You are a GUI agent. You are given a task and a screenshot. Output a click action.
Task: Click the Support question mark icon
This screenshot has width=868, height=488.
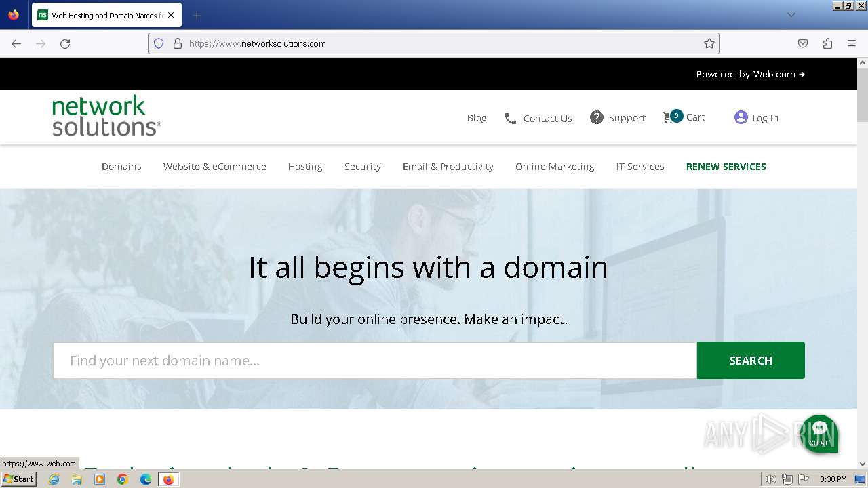(597, 117)
